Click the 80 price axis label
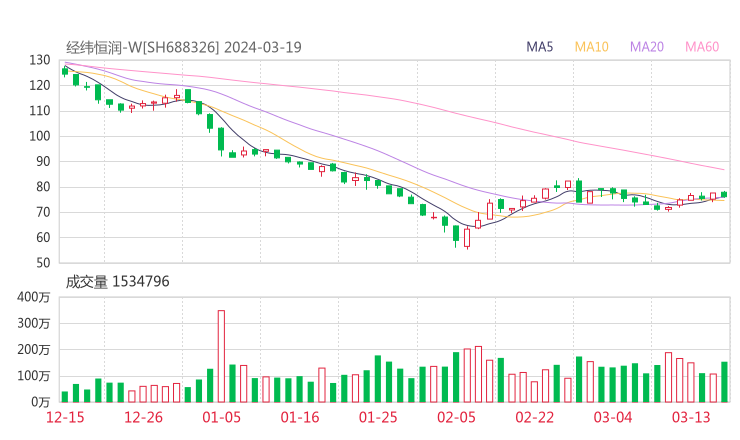This screenshot has width=740, height=440. pyautogui.click(x=42, y=187)
